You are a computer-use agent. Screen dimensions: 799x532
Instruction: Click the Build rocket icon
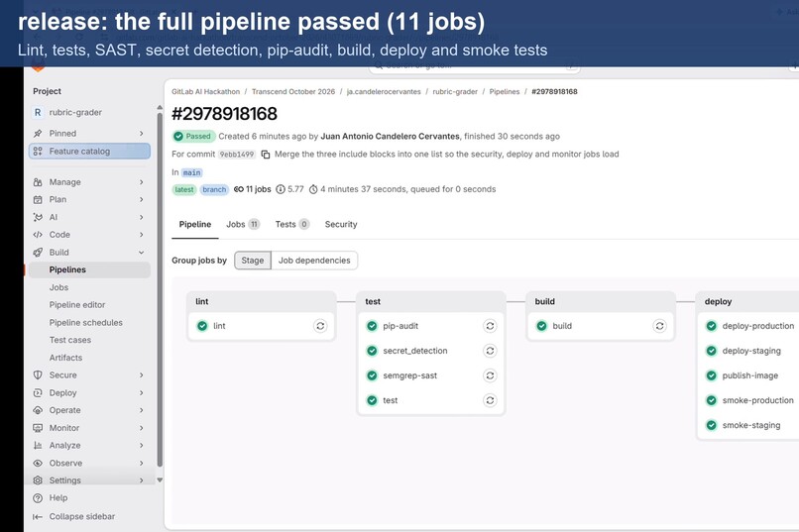[38, 253]
